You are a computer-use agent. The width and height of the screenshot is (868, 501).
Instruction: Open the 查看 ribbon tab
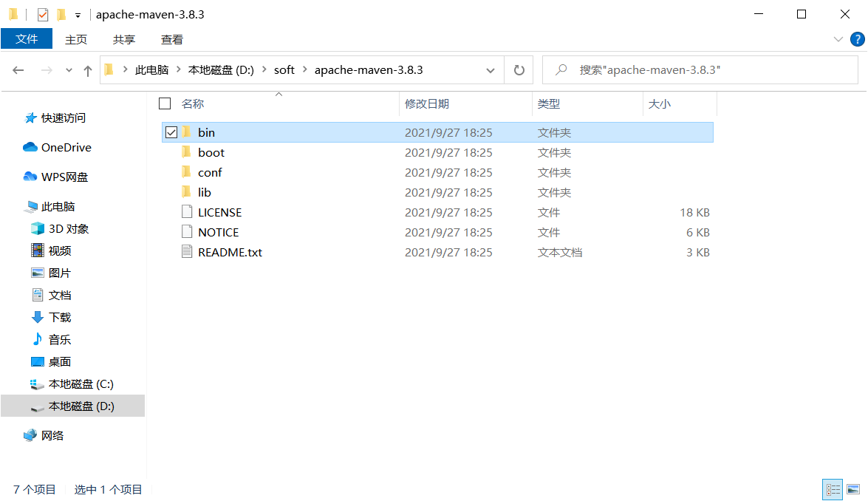coord(171,39)
